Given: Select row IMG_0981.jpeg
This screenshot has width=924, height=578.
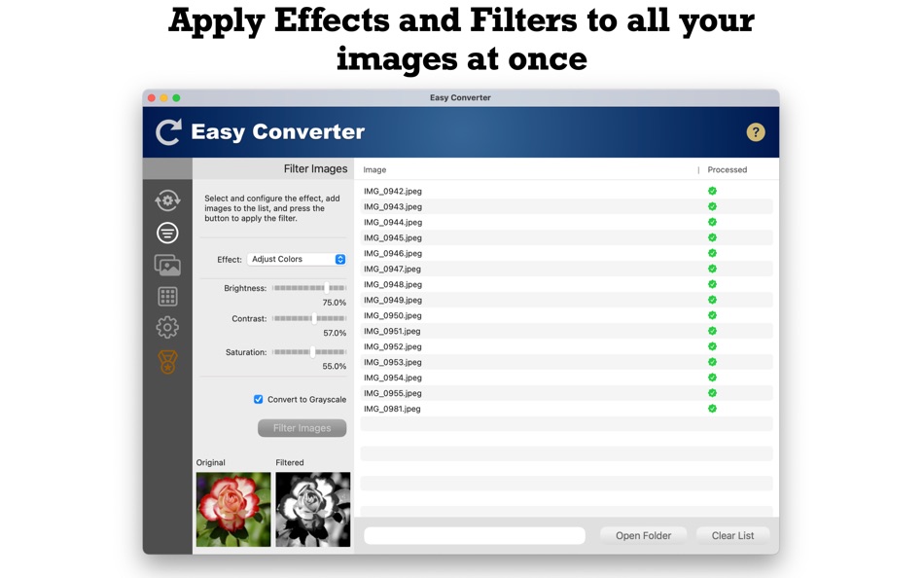Looking at the screenshot, I should (x=566, y=409).
